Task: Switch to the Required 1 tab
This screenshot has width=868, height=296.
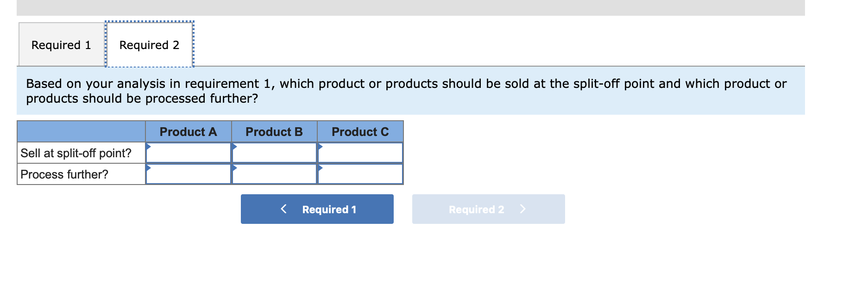Action: pos(61,44)
